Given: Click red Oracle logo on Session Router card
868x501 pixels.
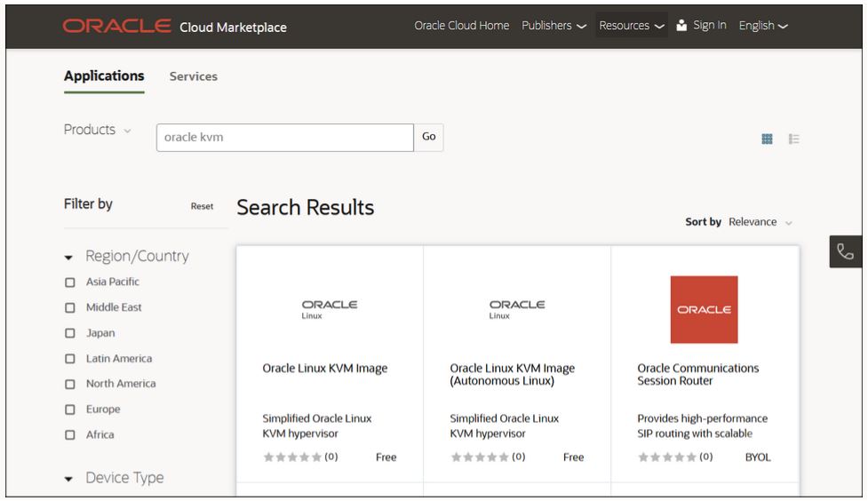Looking at the screenshot, I should [x=705, y=309].
